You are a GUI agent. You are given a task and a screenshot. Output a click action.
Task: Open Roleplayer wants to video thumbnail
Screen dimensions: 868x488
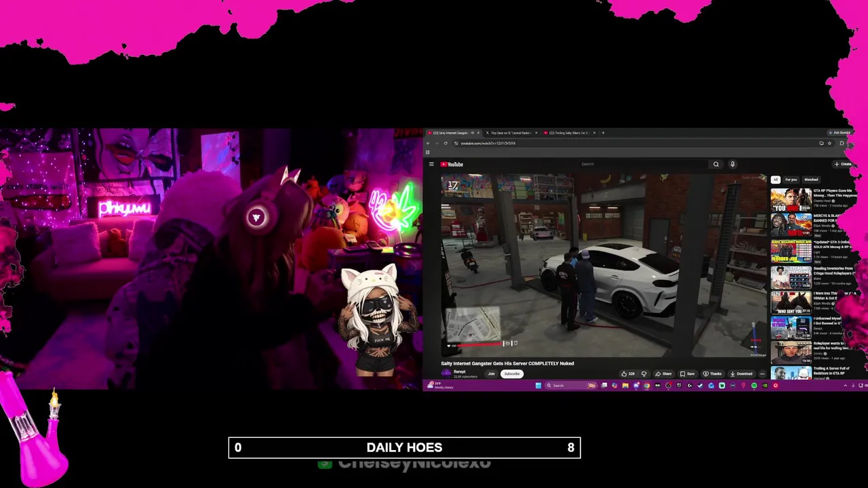(x=791, y=353)
